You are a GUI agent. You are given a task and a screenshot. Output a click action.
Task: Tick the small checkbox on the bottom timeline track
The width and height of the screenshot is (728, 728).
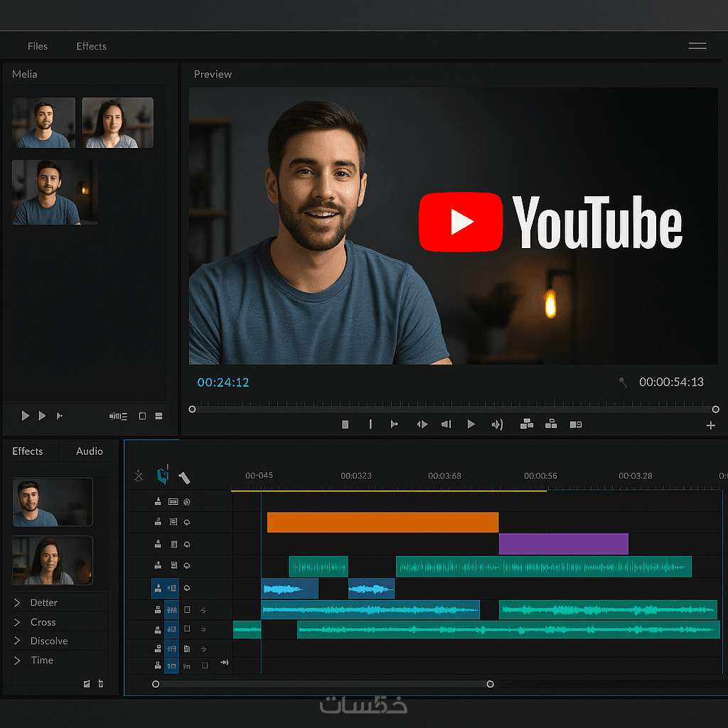click(205, 665)
